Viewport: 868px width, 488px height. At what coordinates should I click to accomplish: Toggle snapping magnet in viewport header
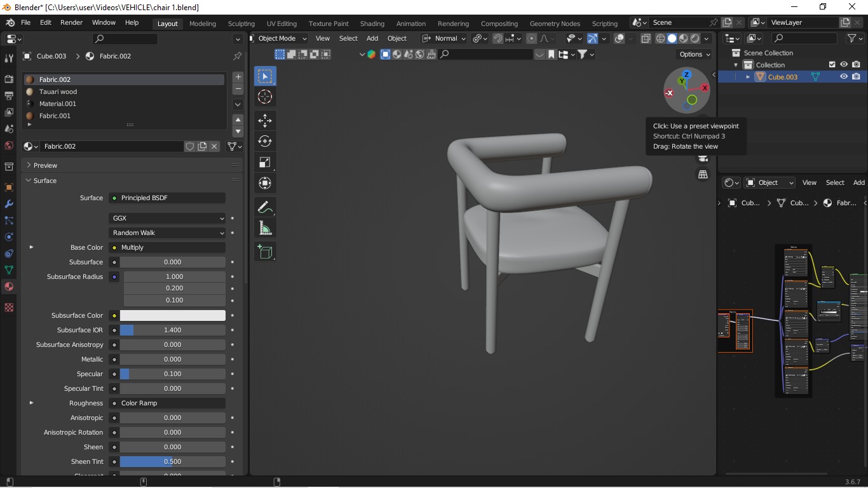pyautogui.click(x=498, y=39)
